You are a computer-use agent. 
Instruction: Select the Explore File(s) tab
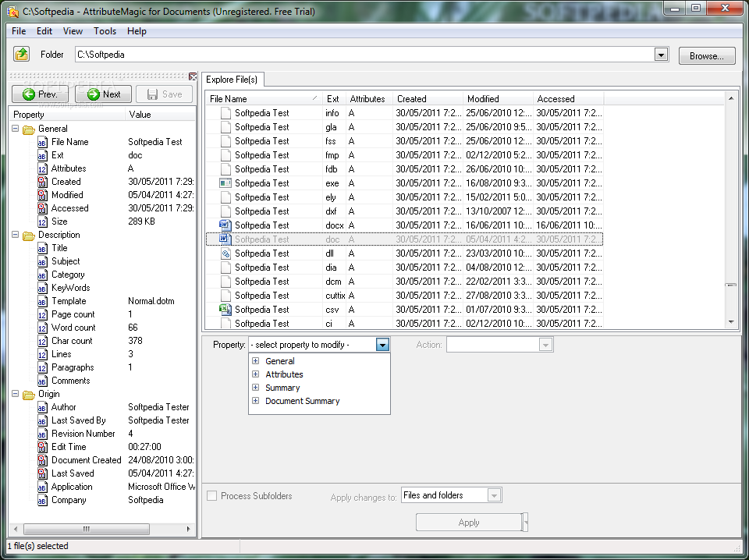coord(233,80)
